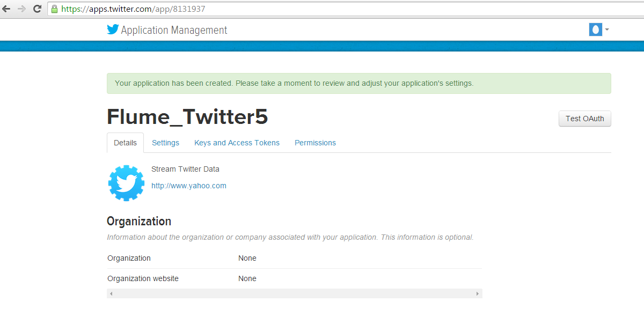The height and width of the screenshot is (309, 644).
Task: Expand the account dropdown arrow
Action: [x=607, y=30]
